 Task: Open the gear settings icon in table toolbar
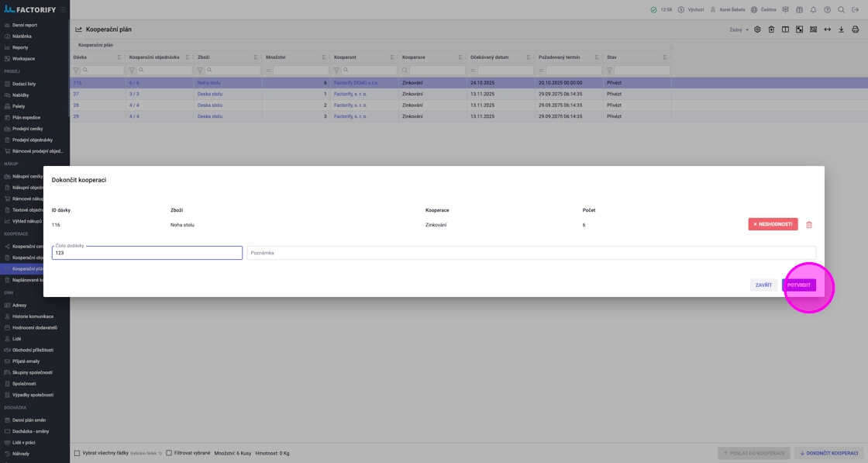(x=757, y=29)
